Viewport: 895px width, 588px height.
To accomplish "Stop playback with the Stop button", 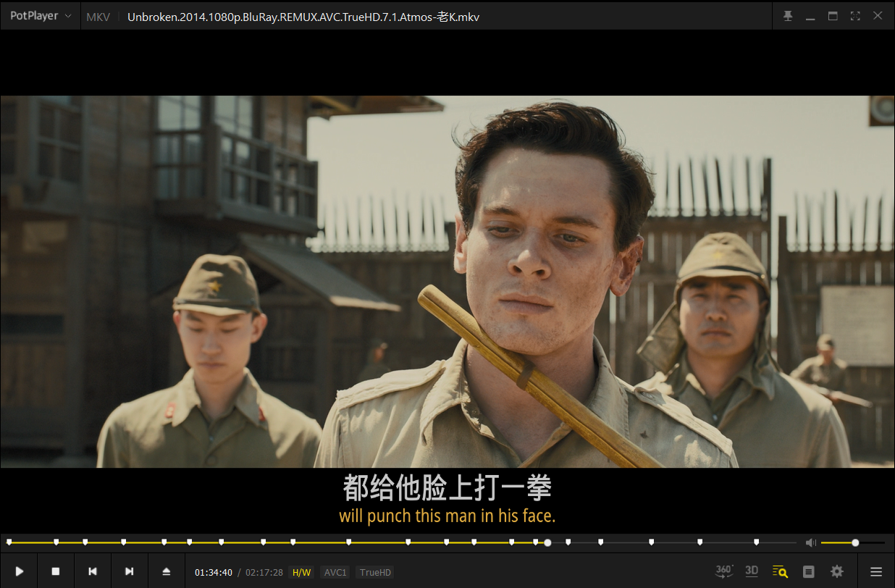I will 56,571.
